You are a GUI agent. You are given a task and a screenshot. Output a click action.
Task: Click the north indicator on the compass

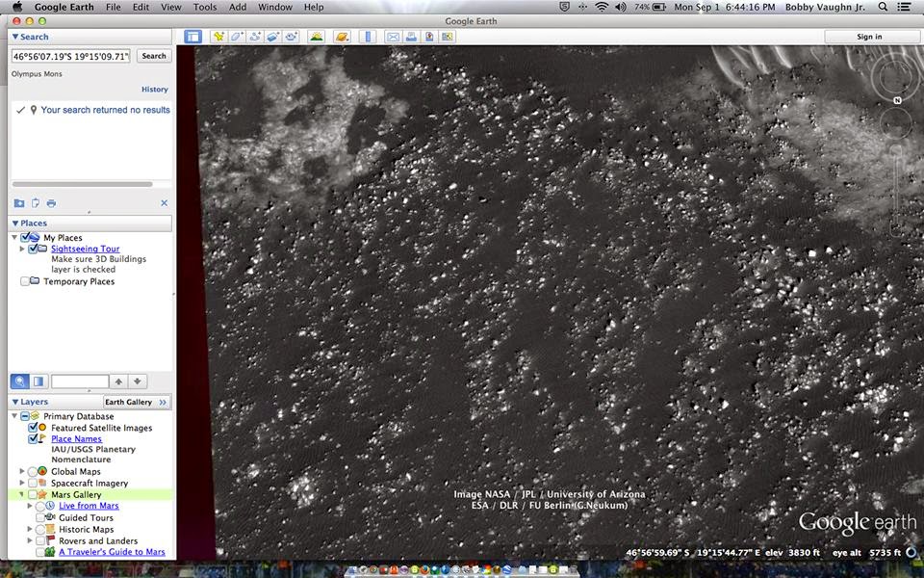(897, 100)
